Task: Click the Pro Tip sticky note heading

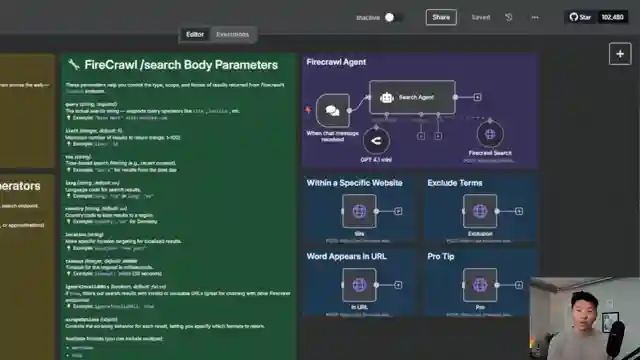Action: [440, 256]
